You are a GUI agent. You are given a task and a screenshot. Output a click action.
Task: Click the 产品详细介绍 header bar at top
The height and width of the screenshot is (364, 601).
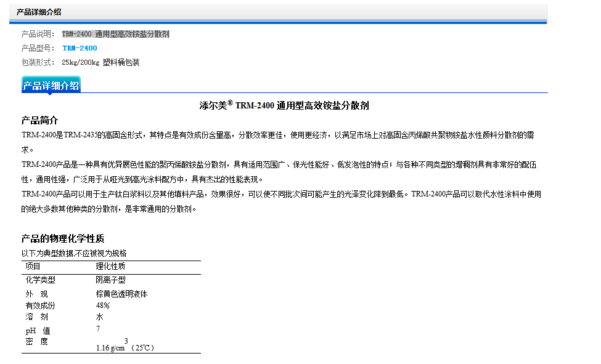[39, 12]
